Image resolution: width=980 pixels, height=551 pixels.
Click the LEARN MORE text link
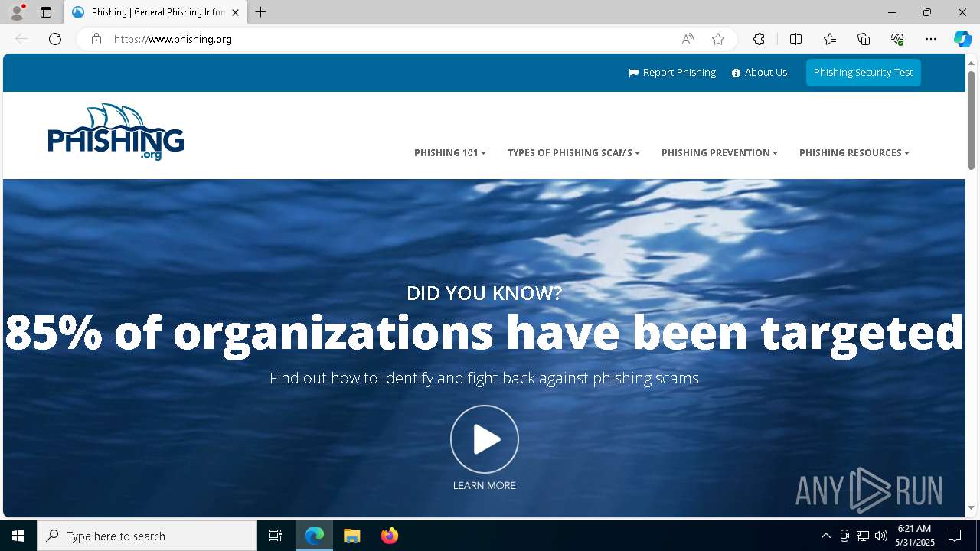click(485, 485)
